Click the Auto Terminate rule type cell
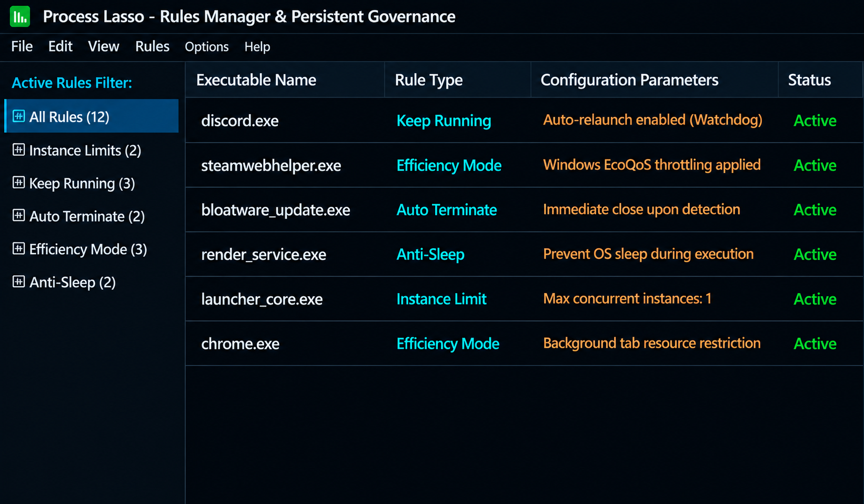Viewport: 864px width, 504px height. [x=447, y=210]
